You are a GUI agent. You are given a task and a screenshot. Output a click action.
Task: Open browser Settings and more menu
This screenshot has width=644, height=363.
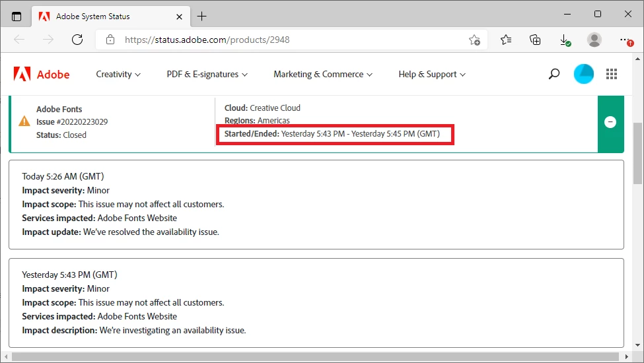626,40
